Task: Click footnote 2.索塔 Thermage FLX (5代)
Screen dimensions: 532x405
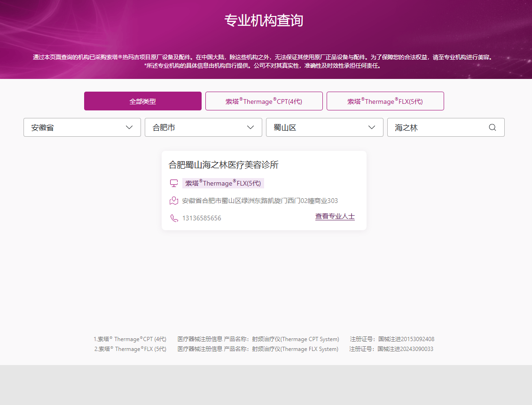Action: click(130, 349)
